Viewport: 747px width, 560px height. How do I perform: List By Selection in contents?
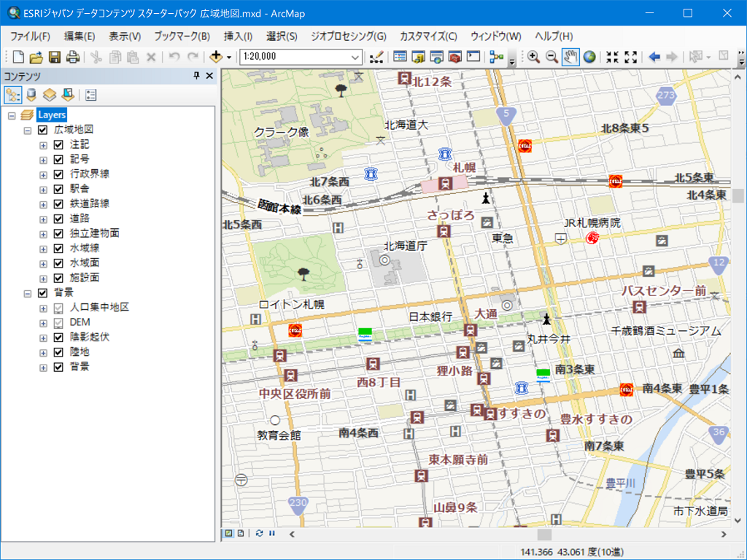[68, 96]
